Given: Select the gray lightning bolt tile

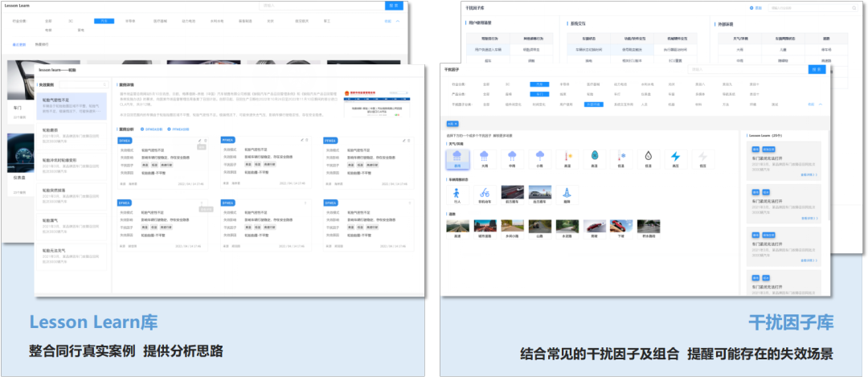Looking at the screenshot, I should [703, 159].
